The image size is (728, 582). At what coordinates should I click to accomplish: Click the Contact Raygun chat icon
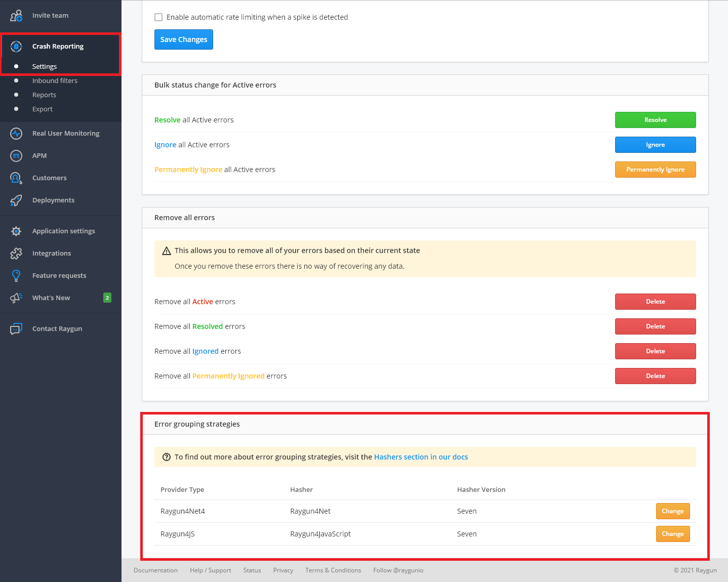[16, 329]
